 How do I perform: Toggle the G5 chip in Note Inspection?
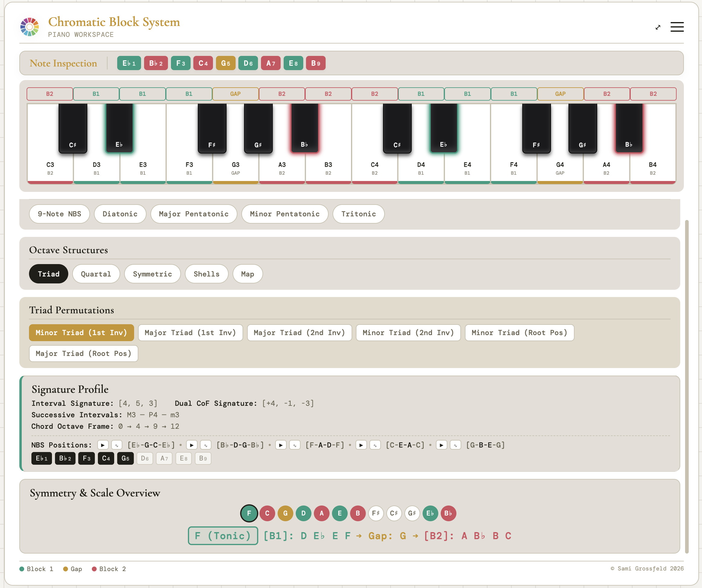[x=226, y=63]
